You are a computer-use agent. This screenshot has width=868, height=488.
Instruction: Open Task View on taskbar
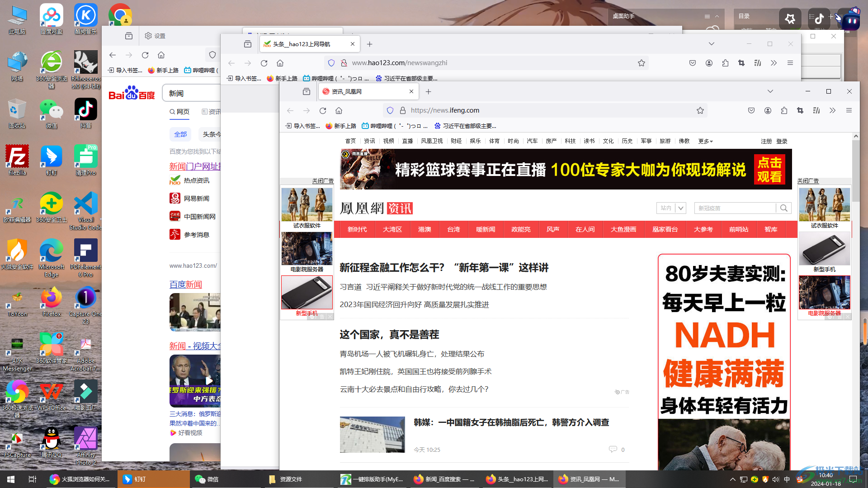(x=32, y=479)
